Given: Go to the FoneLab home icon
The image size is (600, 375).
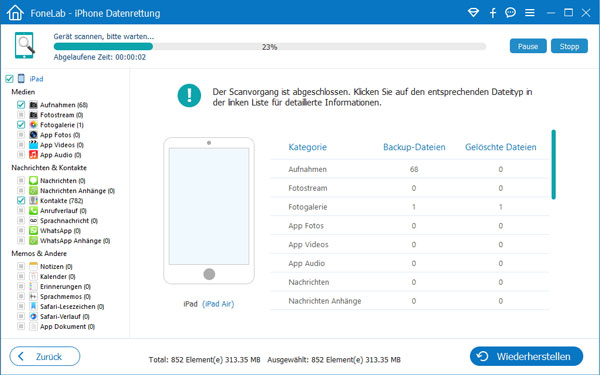Looking at the screenshot, I should [x=15, y=12].
